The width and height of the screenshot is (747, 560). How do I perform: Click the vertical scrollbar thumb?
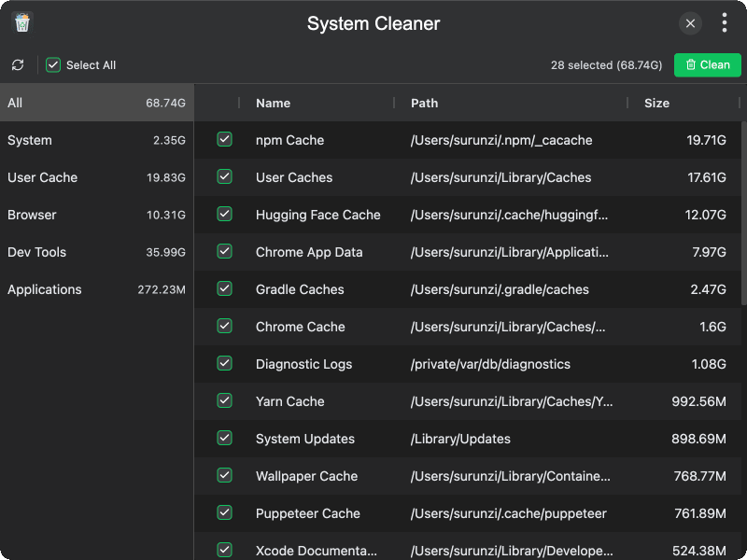click(743, 213)
